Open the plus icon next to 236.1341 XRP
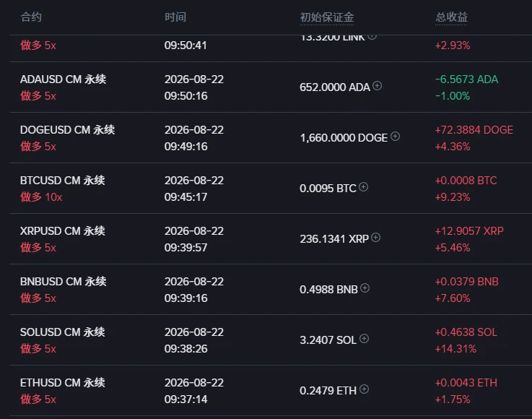 tap(375, 238)
